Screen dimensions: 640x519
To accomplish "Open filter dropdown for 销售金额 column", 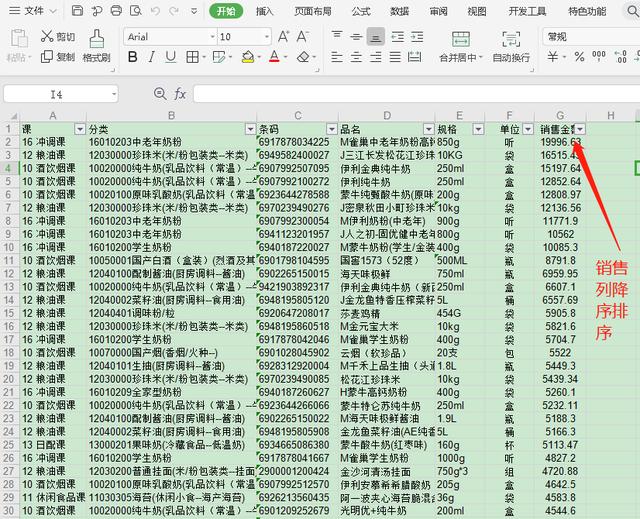I will pyautogui.click(x=580, y=129).
